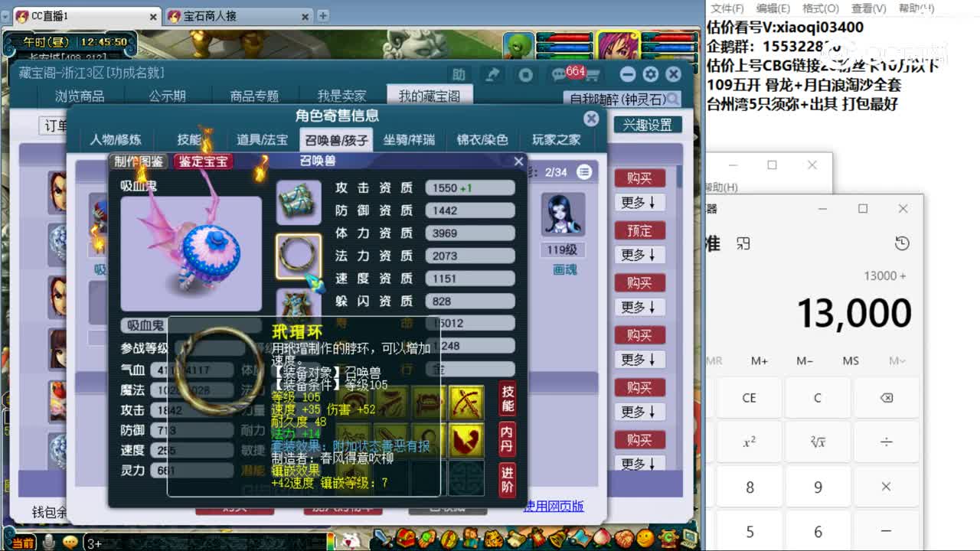Click the 兴趣设置 button
The image size is (980, 551).
648,125
